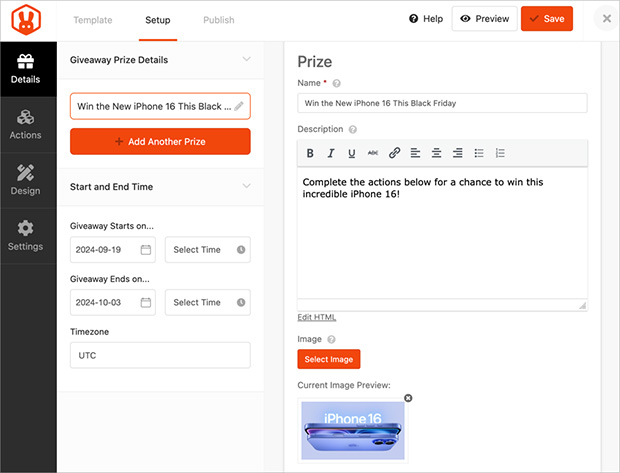Align description text left
Image resolution: width=620 pixels, height=473 pixels.
click(415, 153)
